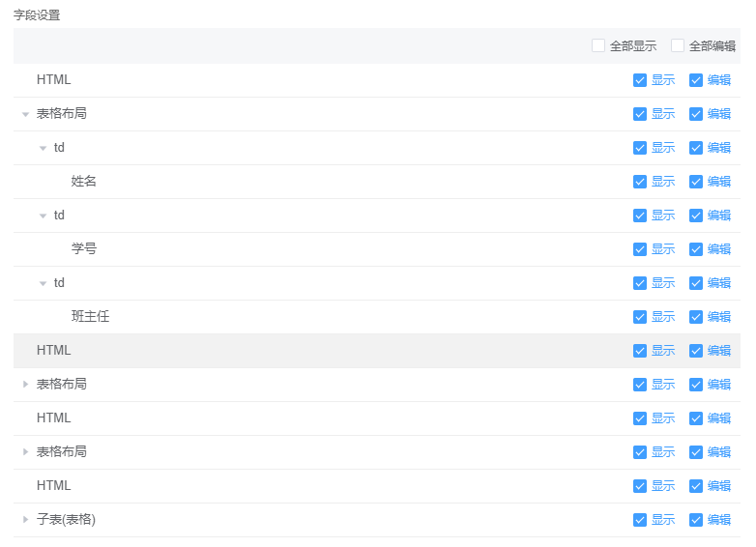Screen dimensions: 756x547
Task: Collapse the td node containing 姓名
Action: click(43, 148)
